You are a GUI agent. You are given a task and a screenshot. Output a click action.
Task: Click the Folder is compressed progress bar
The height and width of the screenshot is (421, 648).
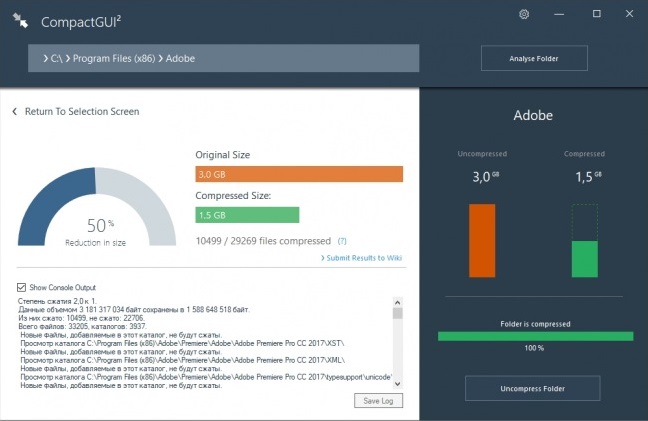pyautogui.click(x=534, y=336)
